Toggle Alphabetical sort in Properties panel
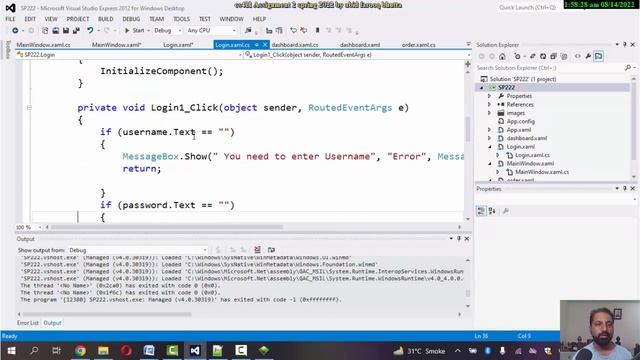Screen dimensions: 640x360 click(492, 211)
